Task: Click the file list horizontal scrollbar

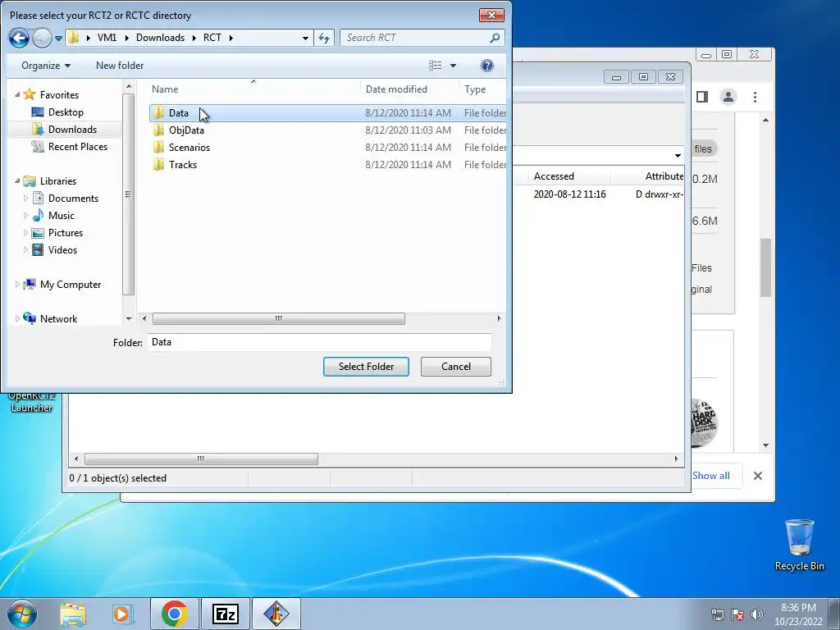Action: point(279,319)
